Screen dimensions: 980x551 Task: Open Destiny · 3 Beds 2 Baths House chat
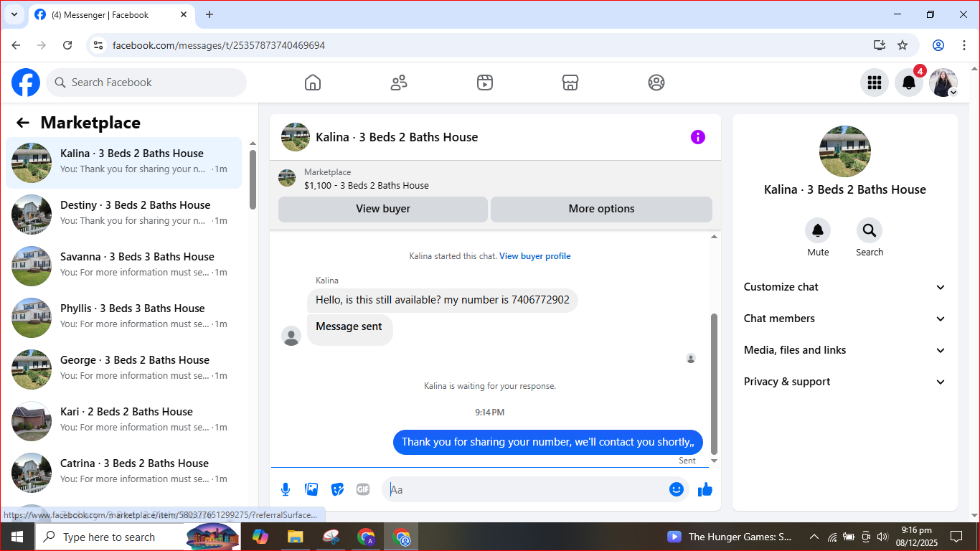pyautogui.click(x=123, y=215)
